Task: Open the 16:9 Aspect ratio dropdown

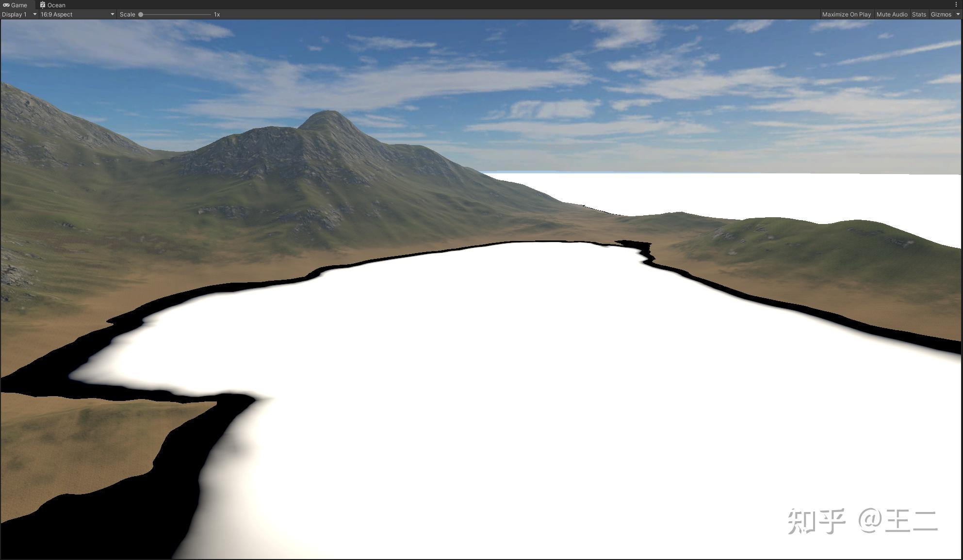Action: tap(77, 15)
